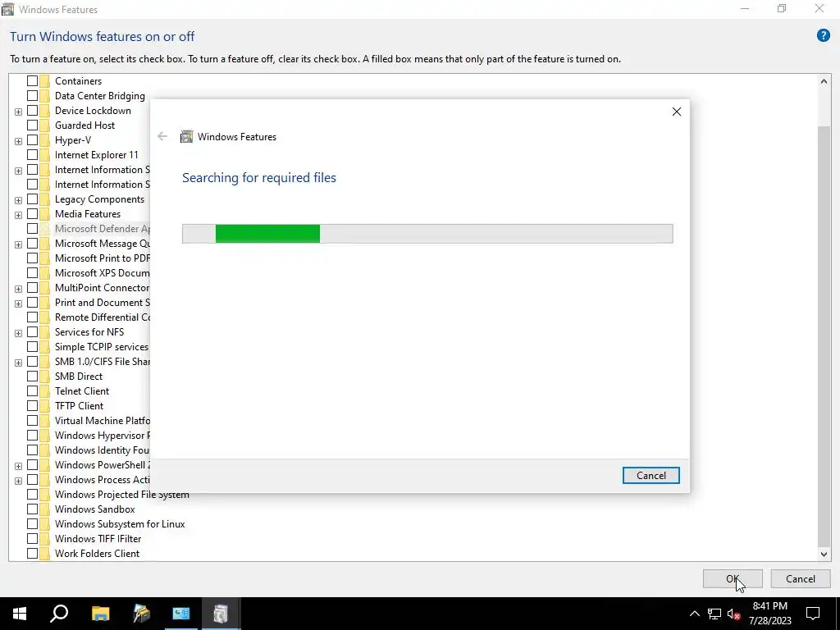Click the network status tray icon
The image size is (840, 630).
point(714,614)
